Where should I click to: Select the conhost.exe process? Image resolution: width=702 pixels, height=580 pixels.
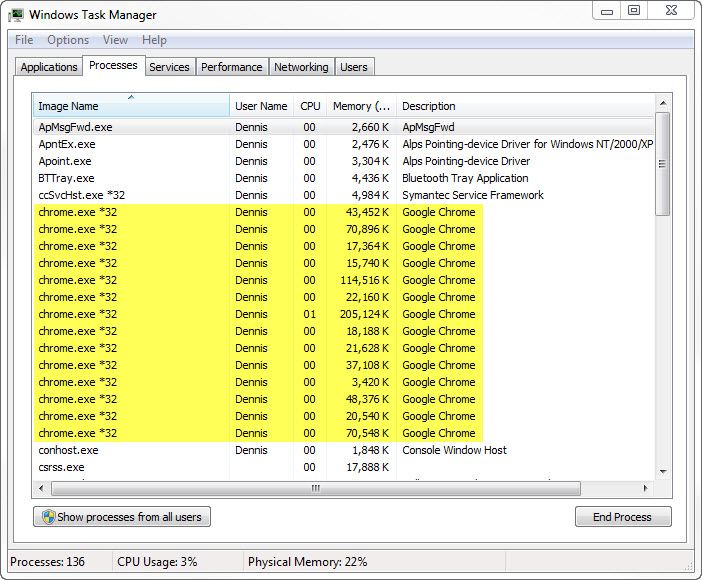(x=343, y=450)
